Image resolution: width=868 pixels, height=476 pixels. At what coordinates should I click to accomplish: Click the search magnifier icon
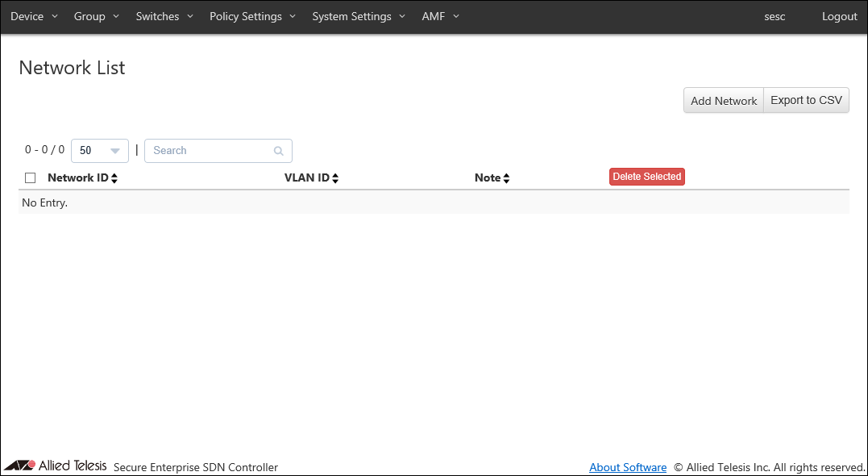point(279,151)
